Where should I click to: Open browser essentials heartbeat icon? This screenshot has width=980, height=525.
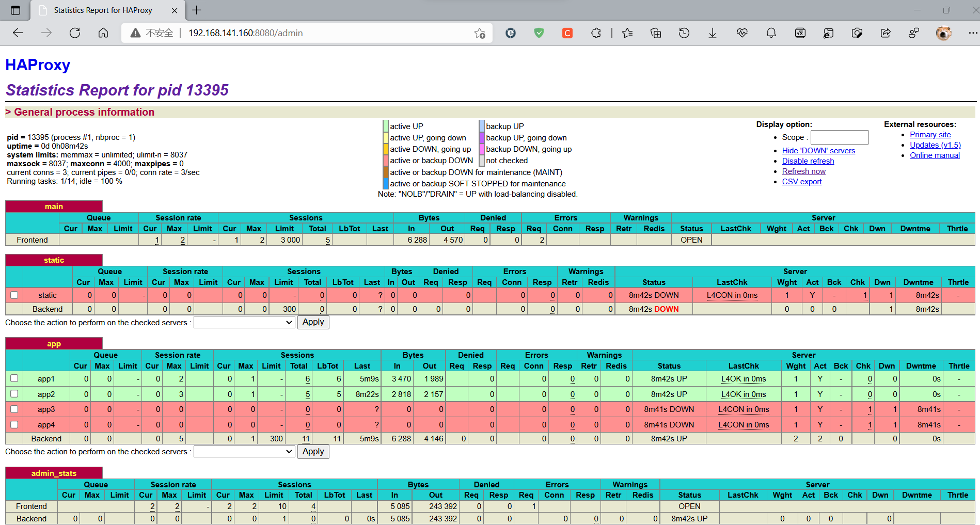(742, 33)
